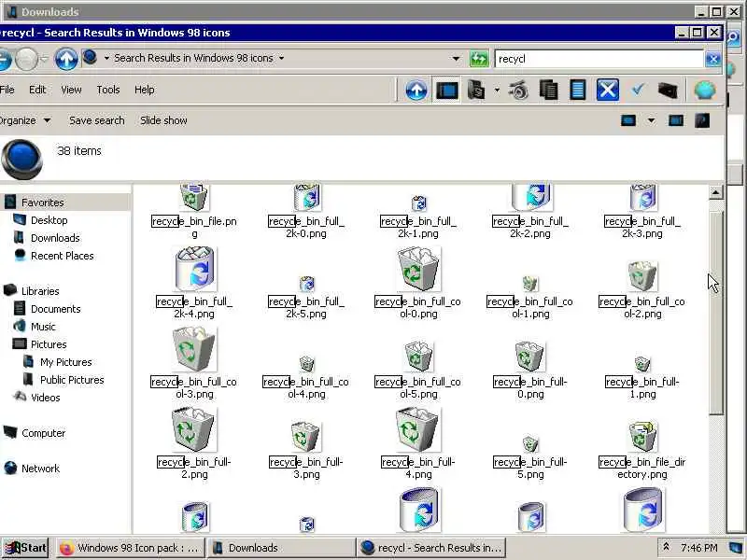This screenshot has width=747, height=560.
Task: Open the recent pages dropdown by the Forward button
Action: (x=44, y=59)
